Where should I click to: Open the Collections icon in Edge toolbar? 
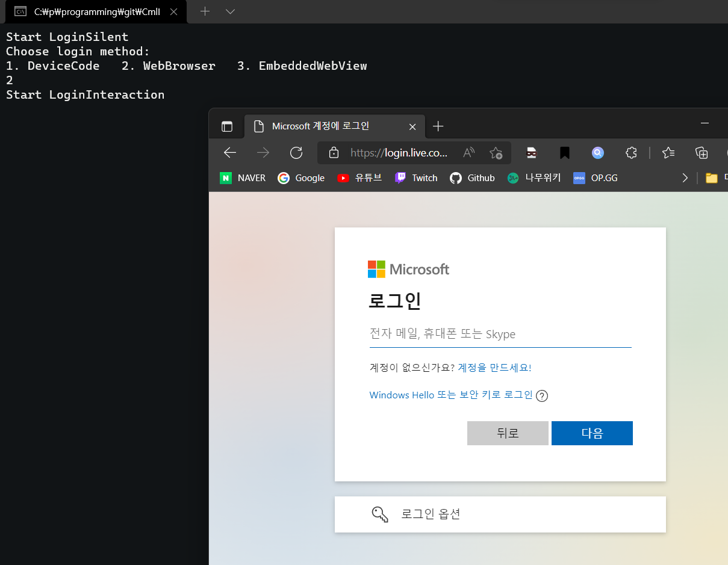tap(702, 153)
